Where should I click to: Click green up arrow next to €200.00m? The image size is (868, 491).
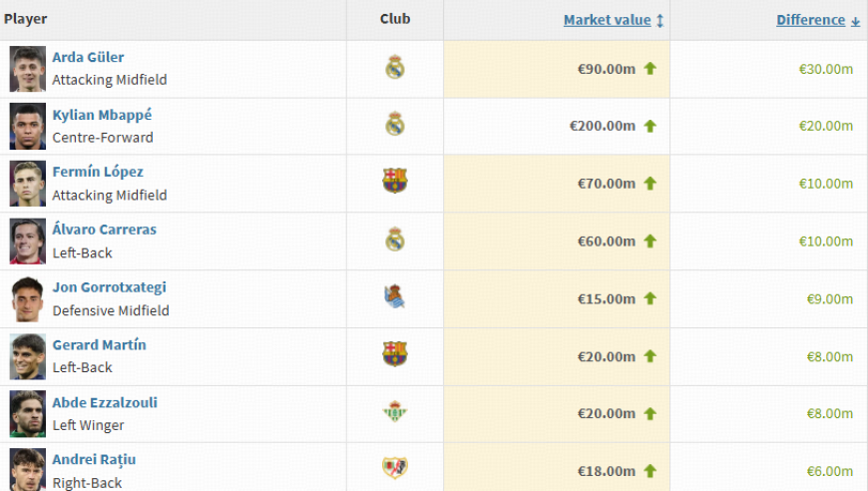pyautogui.click(x=651, y=127)
